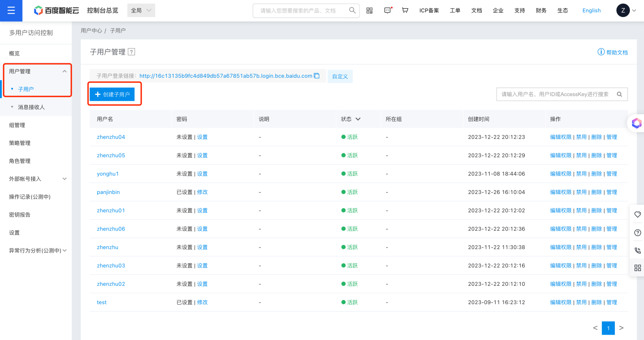Click 管理 for zhenzhu
Image resolution: width=644 pixels, height=340 pixels.
tap(612, 247)
